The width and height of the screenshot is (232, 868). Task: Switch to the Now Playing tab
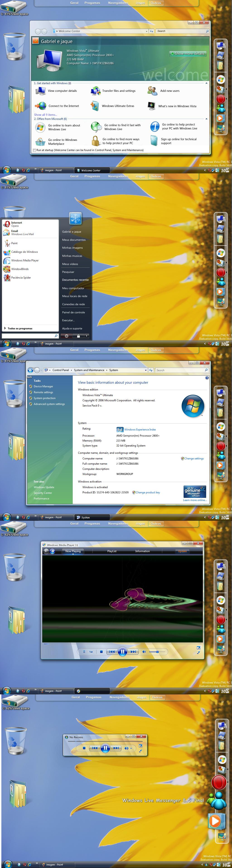pos(73,551)
